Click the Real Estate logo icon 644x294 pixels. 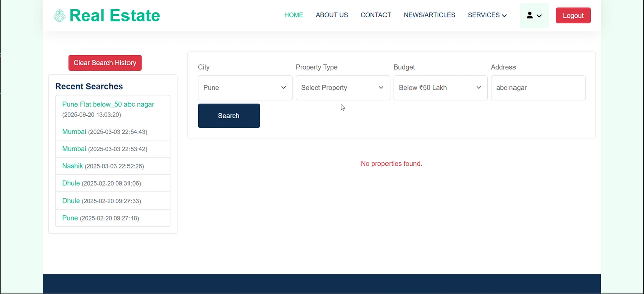click(x=59, y=15)
